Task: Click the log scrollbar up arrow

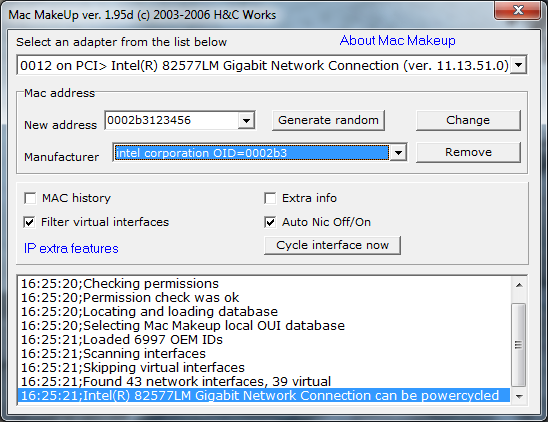Action: [519, 285]
